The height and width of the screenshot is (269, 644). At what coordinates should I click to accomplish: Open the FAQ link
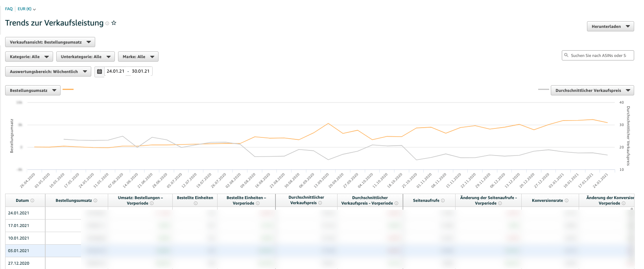click(9, 9)
